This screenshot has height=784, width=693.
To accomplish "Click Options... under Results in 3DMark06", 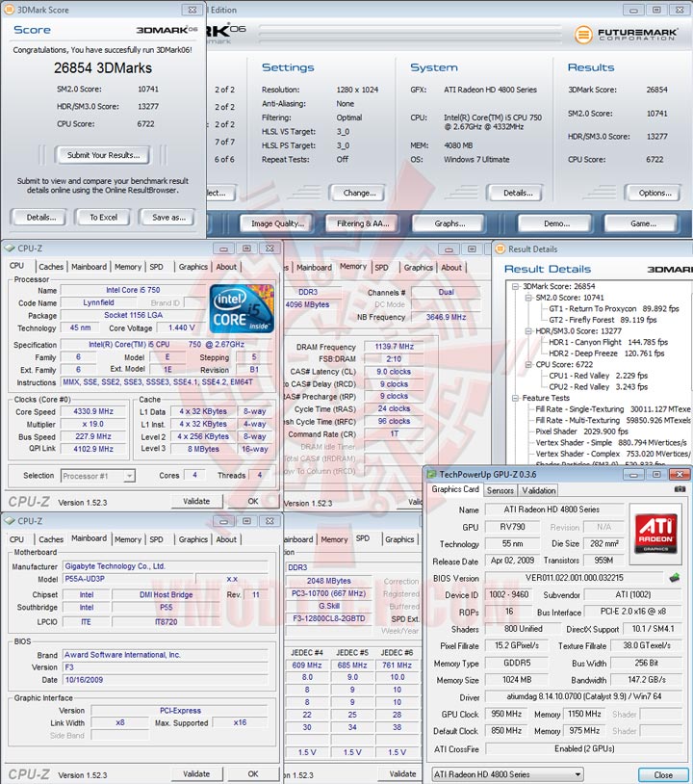I will [654, 193].
